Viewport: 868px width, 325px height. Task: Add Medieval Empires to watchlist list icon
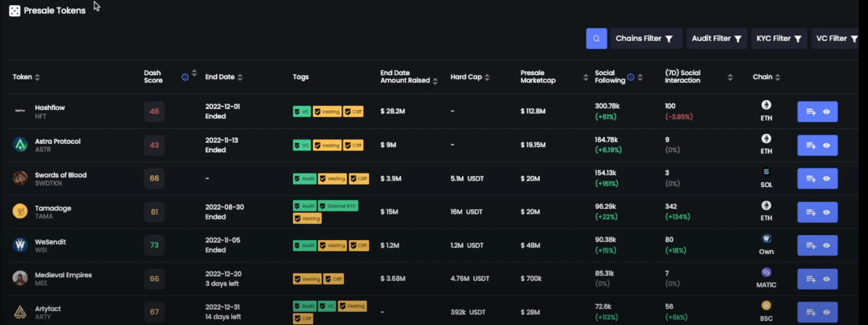[811, 279]
